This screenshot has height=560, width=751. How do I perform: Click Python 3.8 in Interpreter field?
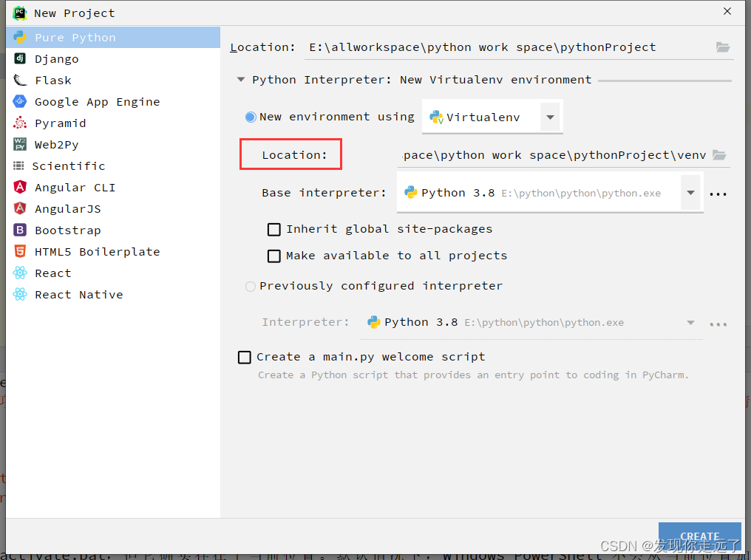pyautogui.click(x=421, y=322)
